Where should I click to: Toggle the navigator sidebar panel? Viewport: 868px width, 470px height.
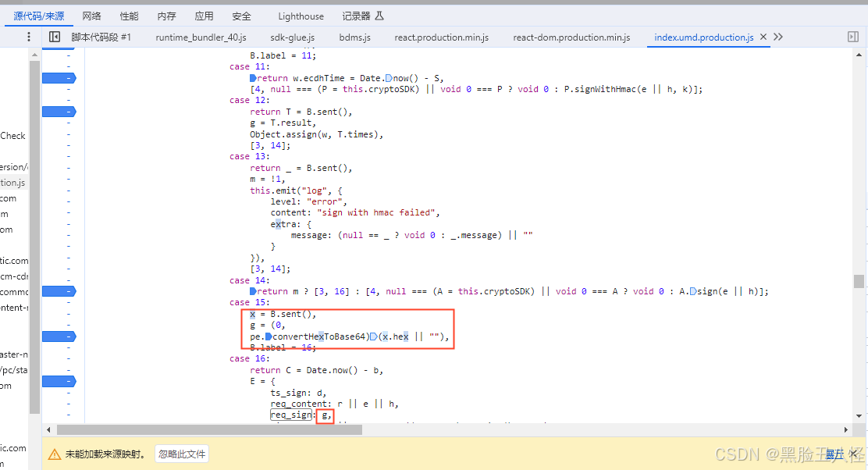coord(53,37)
